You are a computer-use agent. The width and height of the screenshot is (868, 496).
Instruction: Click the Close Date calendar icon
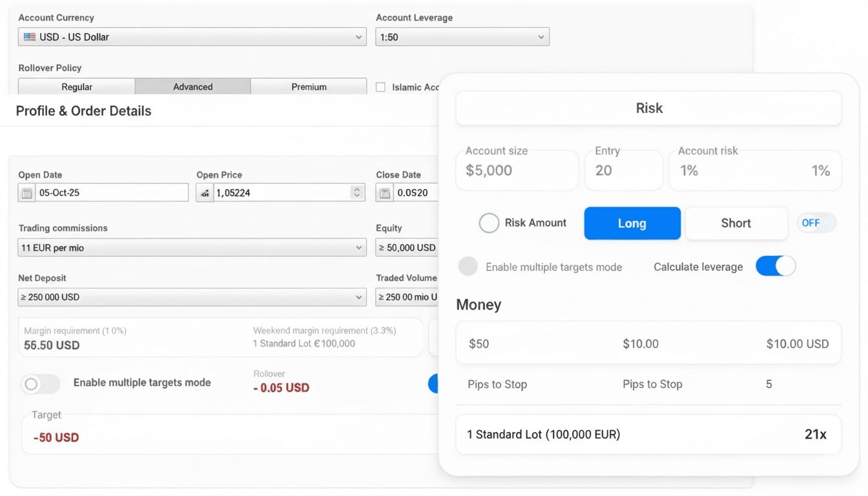tap(385, 192)
